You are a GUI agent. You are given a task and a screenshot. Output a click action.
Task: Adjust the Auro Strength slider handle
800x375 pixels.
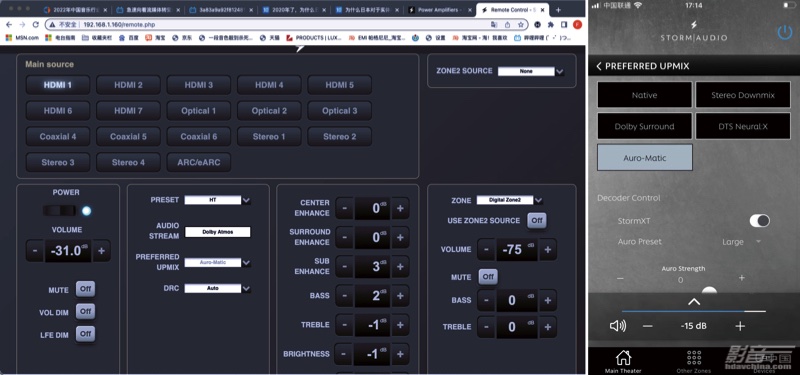click(709, 291)
